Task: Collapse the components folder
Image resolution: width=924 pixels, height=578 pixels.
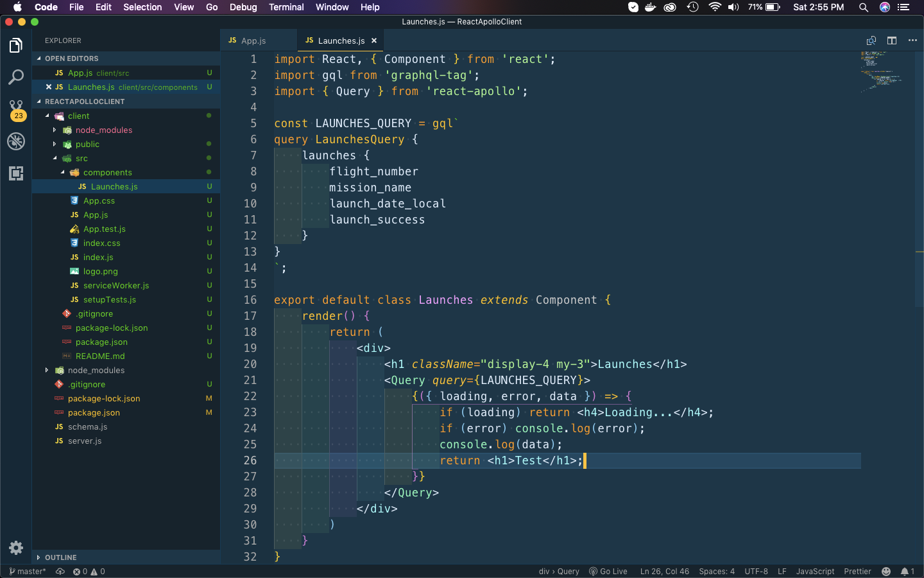Action: tap(107, 173)
